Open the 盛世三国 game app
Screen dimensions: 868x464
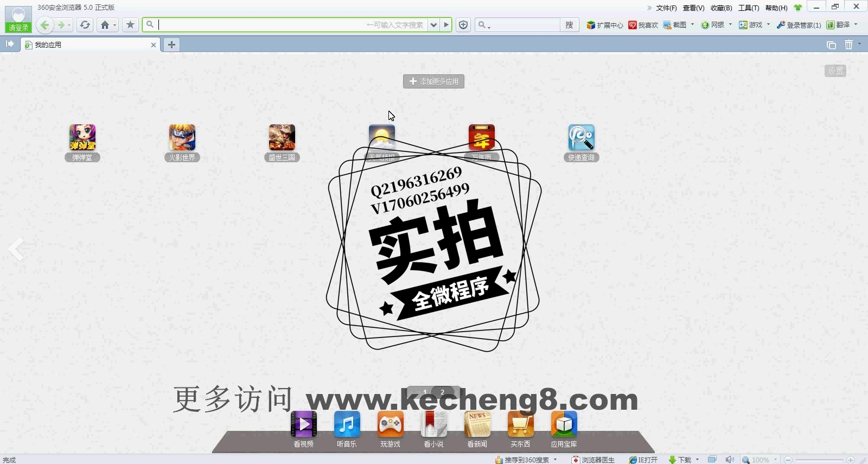coord(282,137)
